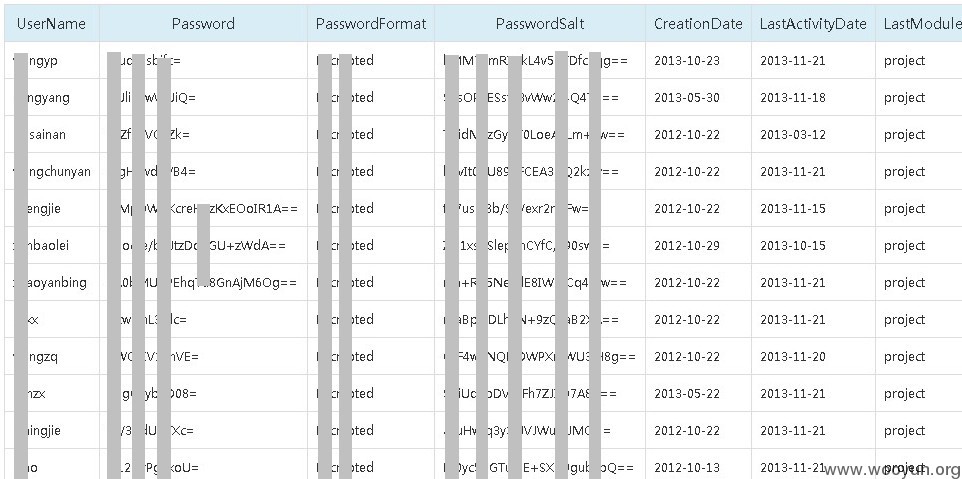Click last activity date 2013-10-15
The width and height of the screenshot is (962, 479).
coord(793,245)
